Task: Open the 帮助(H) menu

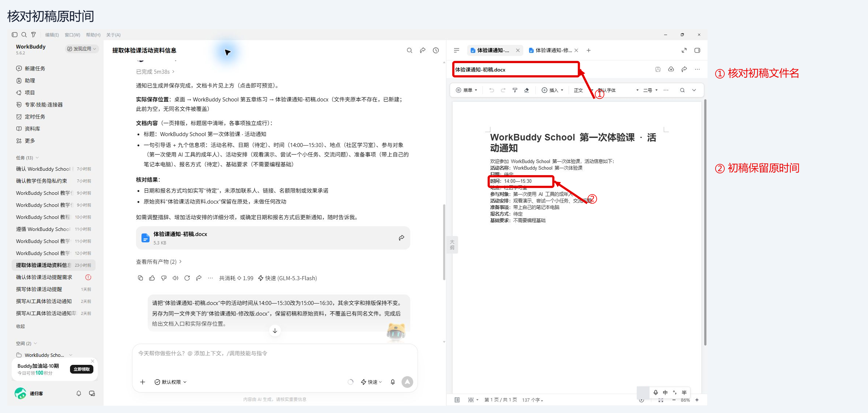Action: (93, 35)
